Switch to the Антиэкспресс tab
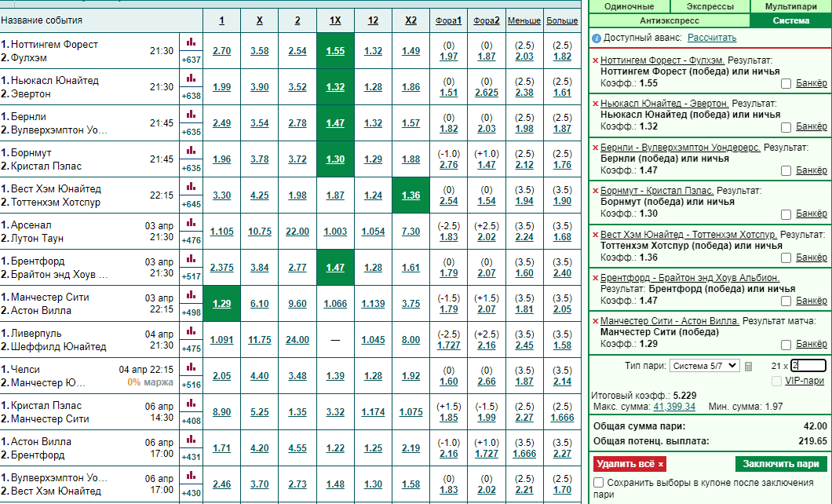This screenshot has width=832, height=504. point(670,20)
